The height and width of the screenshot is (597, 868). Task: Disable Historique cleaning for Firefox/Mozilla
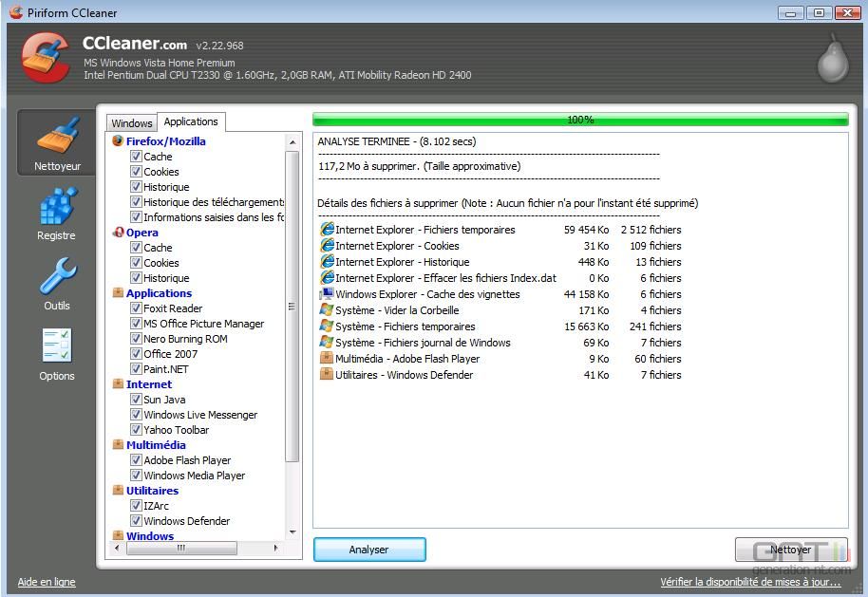138,187
